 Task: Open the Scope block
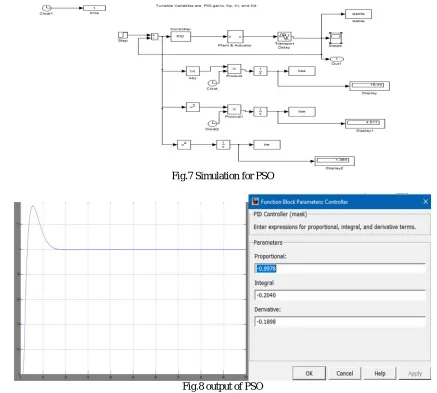click(x=336, y=38)
